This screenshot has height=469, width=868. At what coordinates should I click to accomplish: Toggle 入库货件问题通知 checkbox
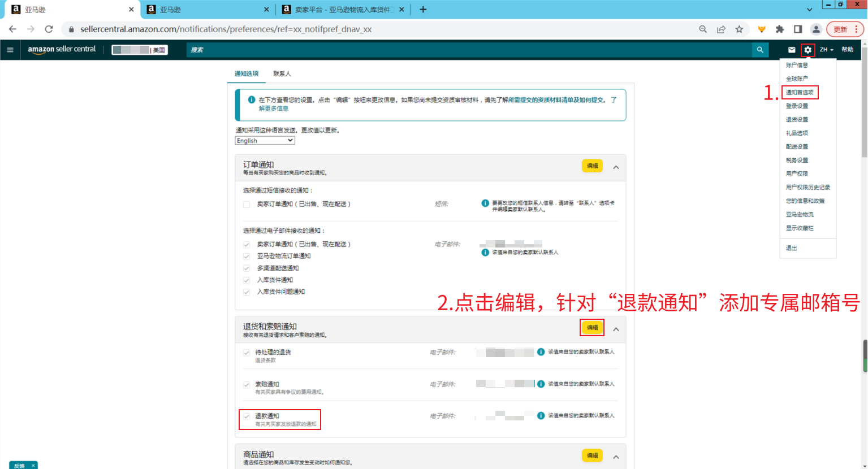247,292
